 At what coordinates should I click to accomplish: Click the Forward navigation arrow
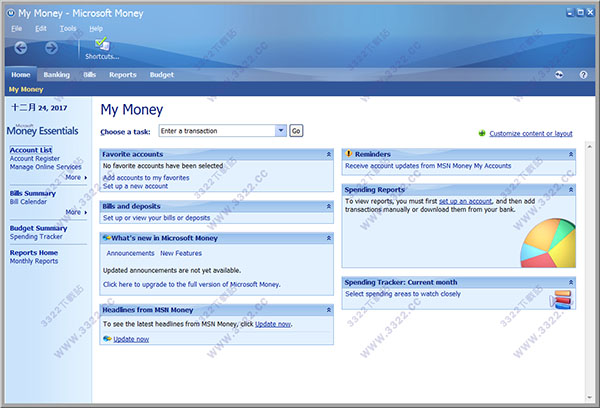[51, 48]
